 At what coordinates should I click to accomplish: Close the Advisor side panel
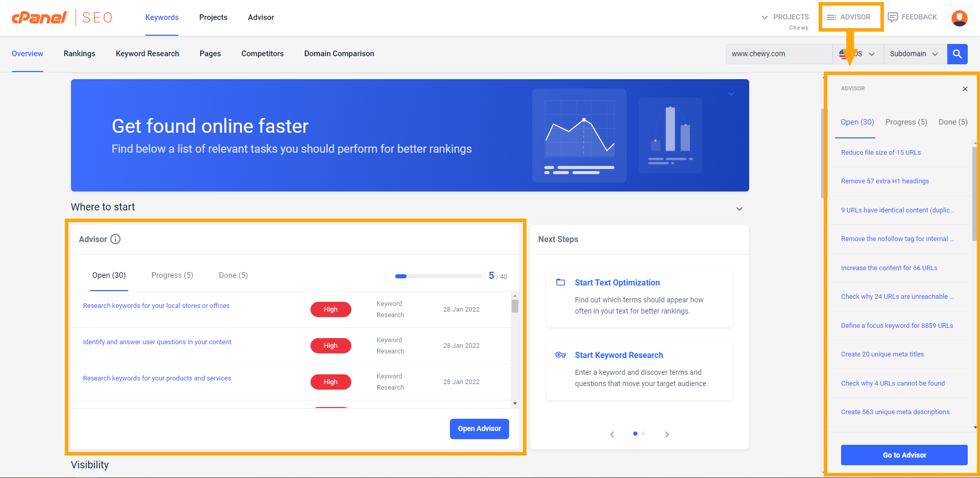(965, 89)
